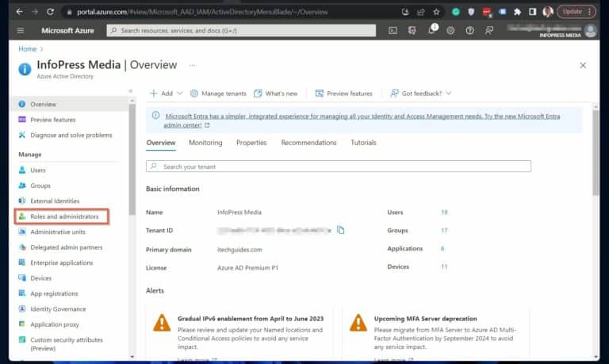The width and height of the screenshot is (609, 364).
Task: Click the account avatar at top right
Action: tap(591, 30)
